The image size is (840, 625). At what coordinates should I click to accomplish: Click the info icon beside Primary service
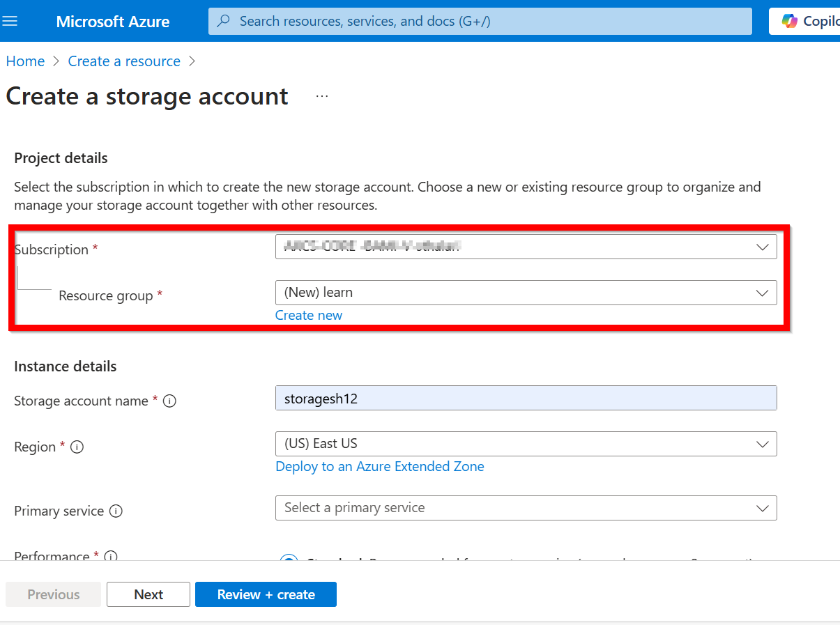(116, 511)
